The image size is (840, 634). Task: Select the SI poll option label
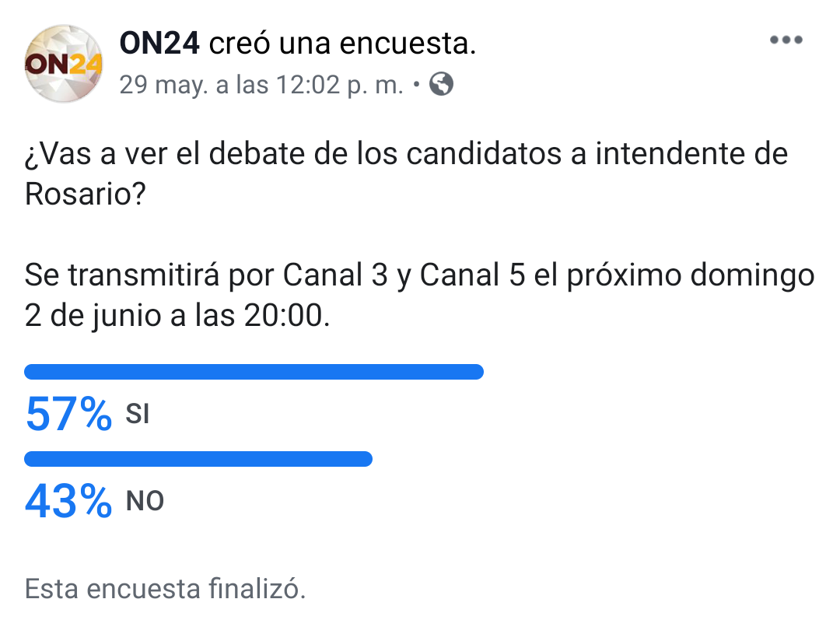pos(138,415)
